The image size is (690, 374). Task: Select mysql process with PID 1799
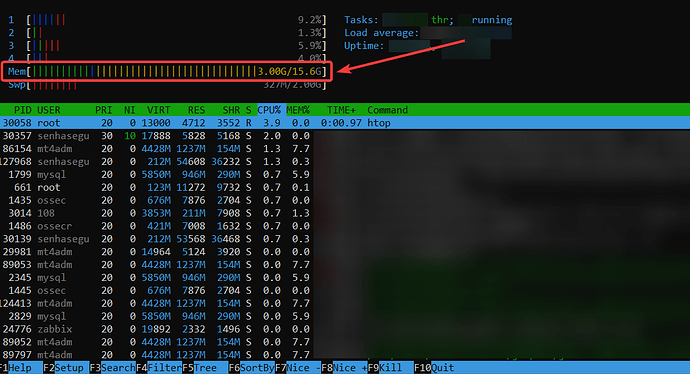156,175
